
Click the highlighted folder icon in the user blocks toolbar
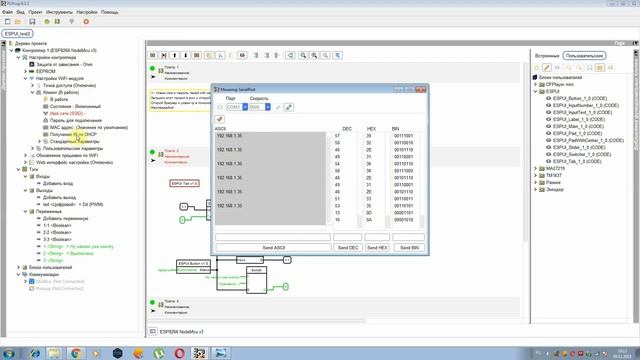click(x=600, y=68)
